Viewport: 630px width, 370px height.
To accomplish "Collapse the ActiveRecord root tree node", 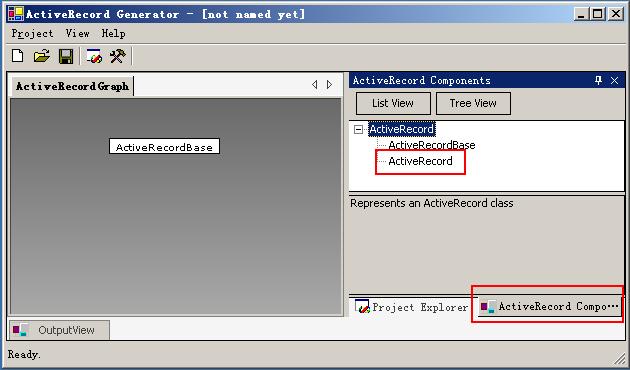I will coord(358,129).
